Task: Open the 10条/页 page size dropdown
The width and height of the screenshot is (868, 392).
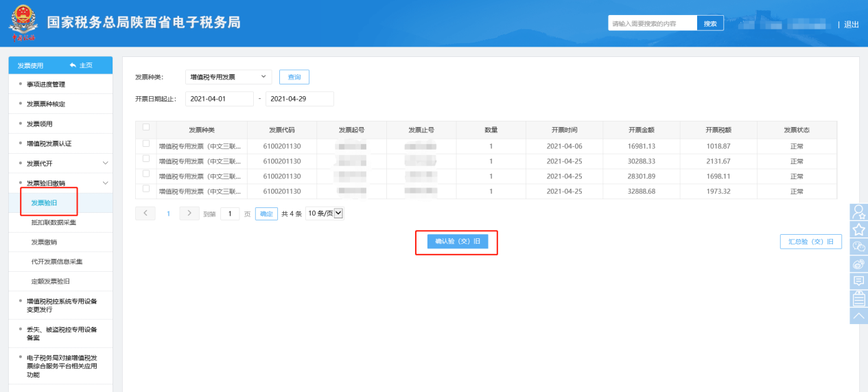Action: click(324, 214)
